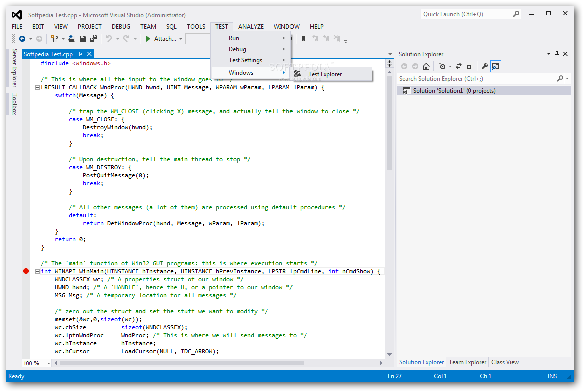
Task: Open Attach debug target dropdown arrow
Action: [181, 39]
